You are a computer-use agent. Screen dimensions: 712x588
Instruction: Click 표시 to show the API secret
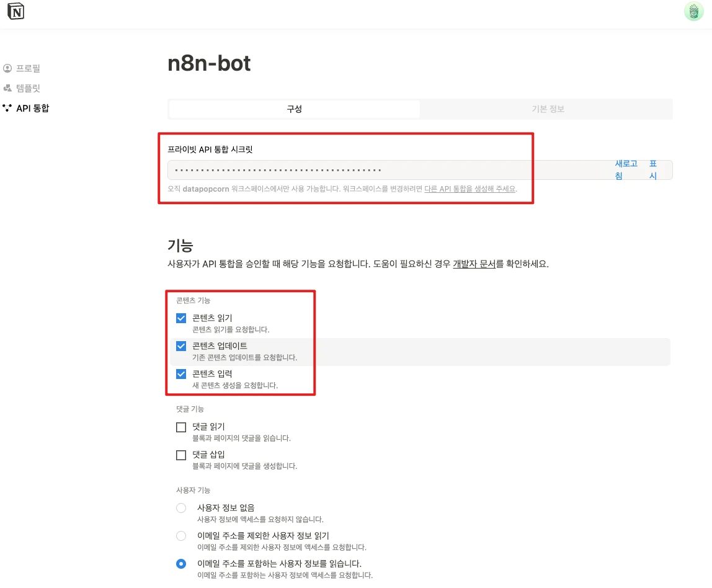[652, 169]
